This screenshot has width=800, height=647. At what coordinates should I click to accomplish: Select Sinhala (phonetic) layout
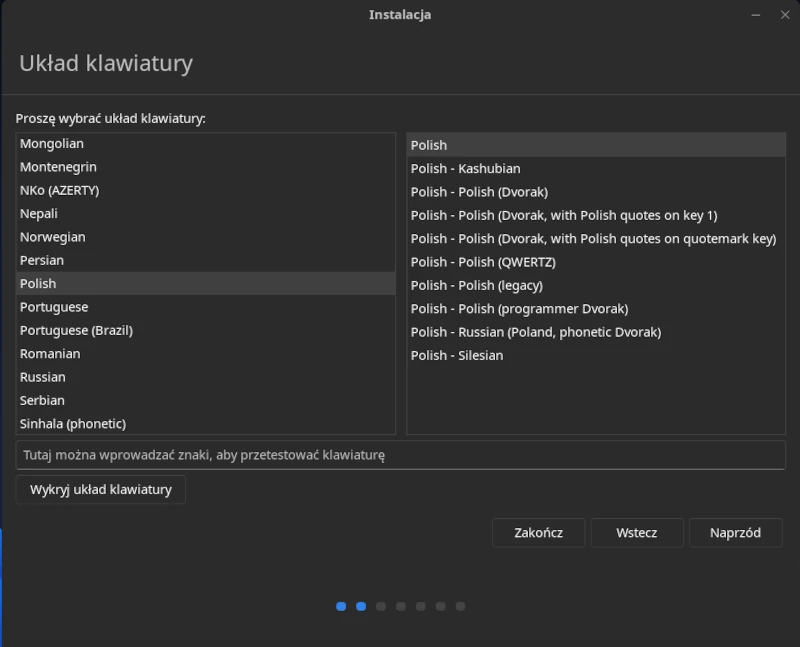206,424
